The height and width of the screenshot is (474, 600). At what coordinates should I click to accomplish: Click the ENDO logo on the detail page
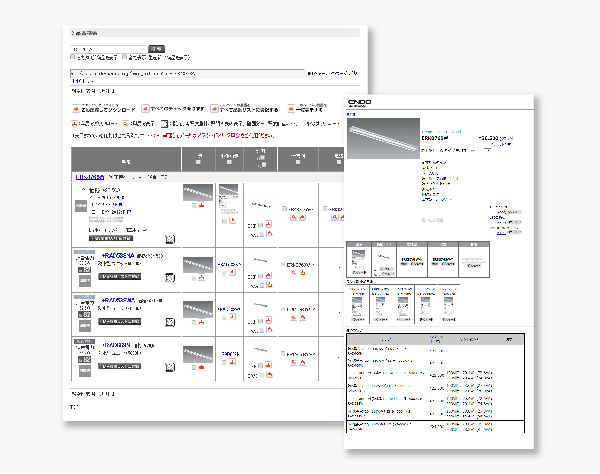point(359,103)
